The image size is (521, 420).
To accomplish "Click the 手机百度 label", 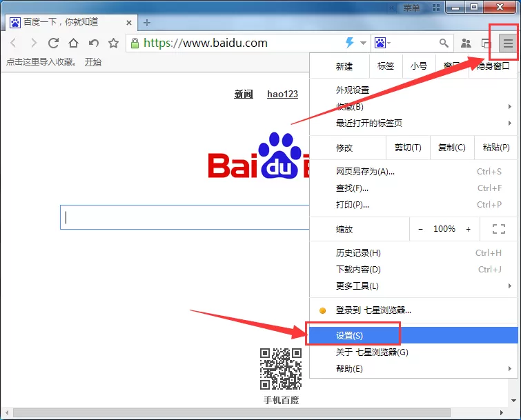I will [281, 401].
